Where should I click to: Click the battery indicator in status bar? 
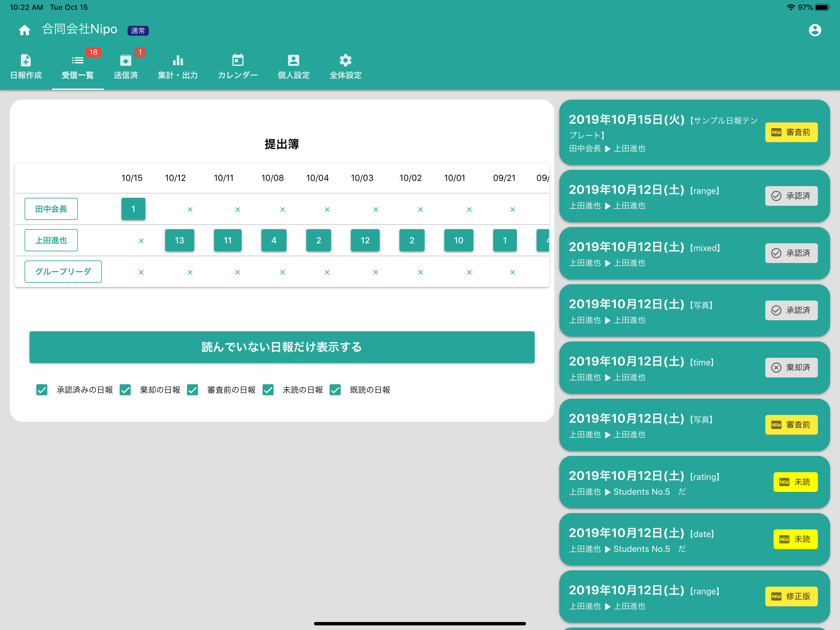(822, 7)
